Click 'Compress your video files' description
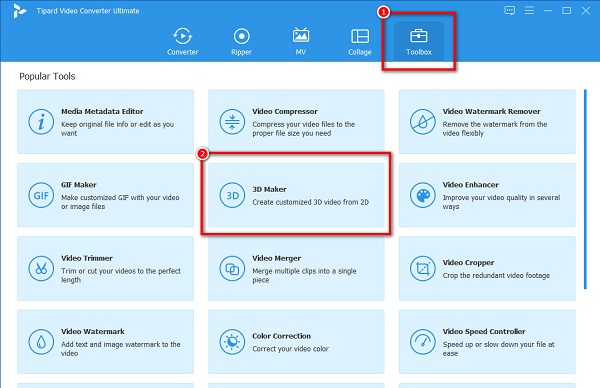 303,129
